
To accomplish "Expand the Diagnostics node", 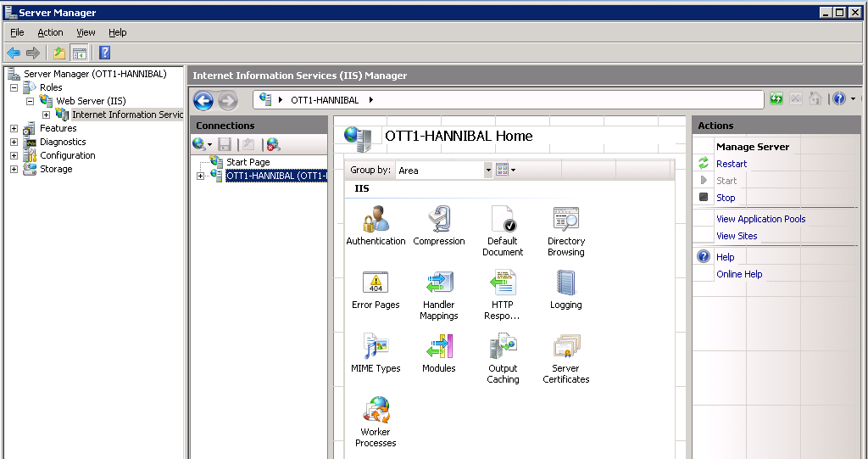I will (x=14, y=142).
